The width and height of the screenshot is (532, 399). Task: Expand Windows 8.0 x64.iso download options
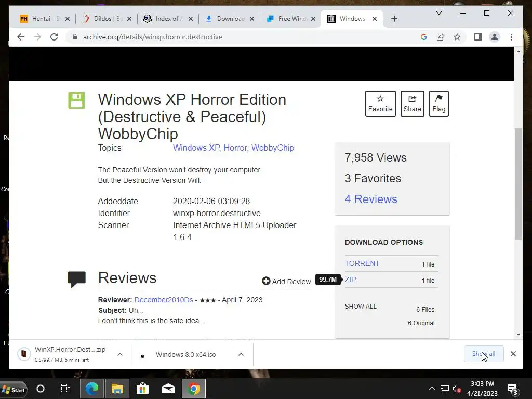[241, 354]
